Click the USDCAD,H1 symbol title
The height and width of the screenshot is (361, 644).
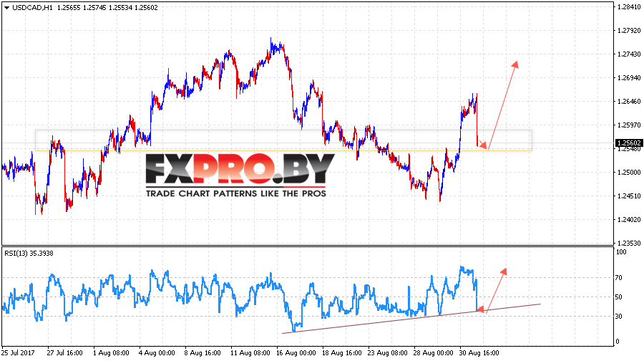[32, 7]
